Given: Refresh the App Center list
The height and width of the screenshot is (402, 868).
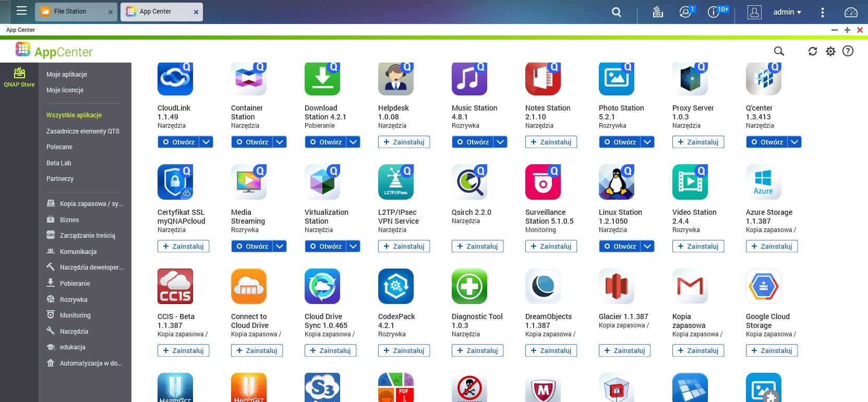Looking at the screenshot, I should tap(813, 51).
